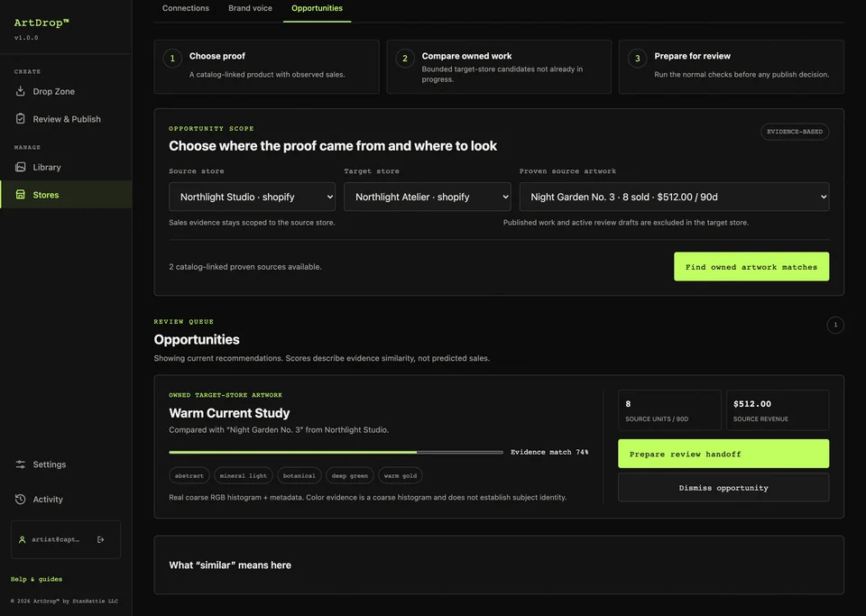866x616 pixels.
Task: Click the Choose proof step card
Action: (x=266, y=66)
